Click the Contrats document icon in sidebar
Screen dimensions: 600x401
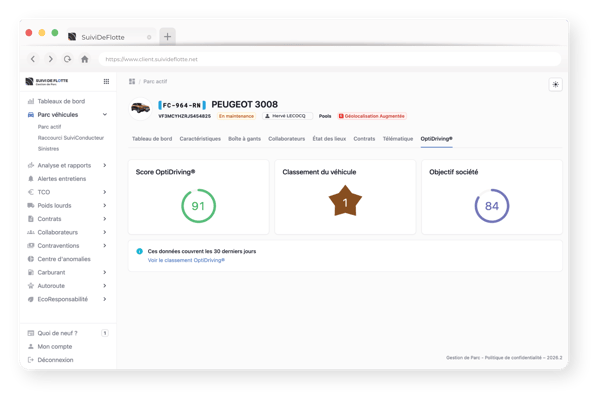[x=31, y=219]
